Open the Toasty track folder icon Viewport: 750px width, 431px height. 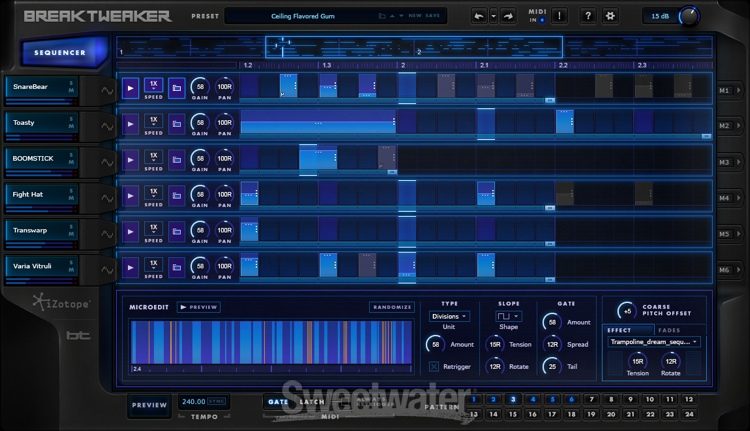176,124
